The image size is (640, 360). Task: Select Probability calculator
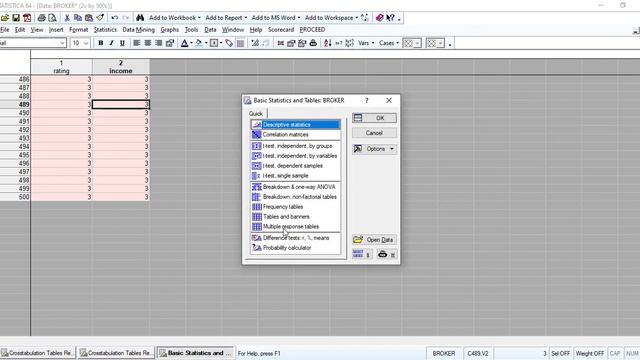point(296,248)
